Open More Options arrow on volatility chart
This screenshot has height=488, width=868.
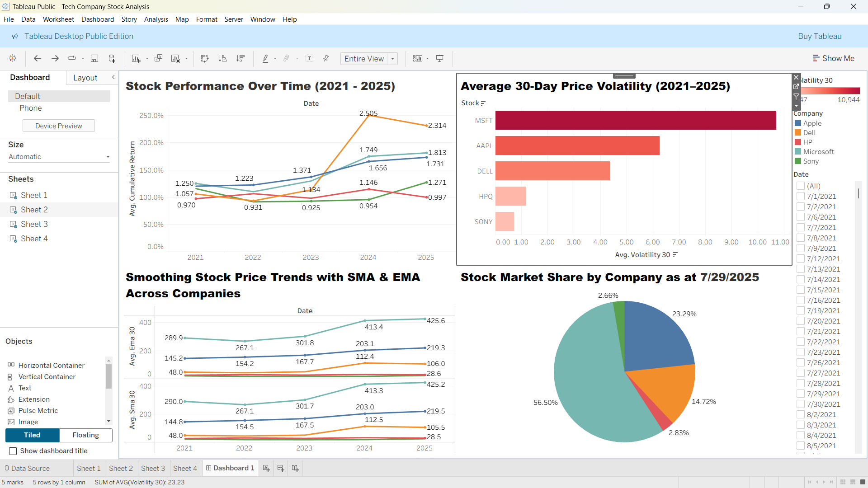pyautogui.click(x=797, y=106)
